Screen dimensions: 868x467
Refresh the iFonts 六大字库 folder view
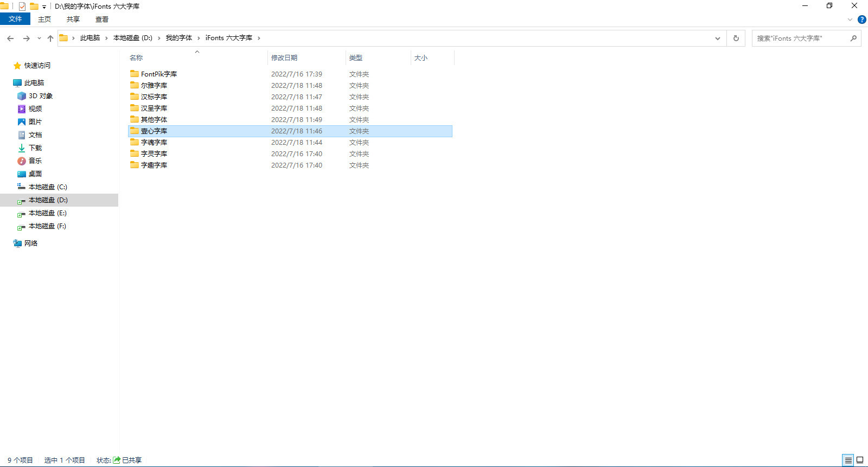click(x=736, y=39)
